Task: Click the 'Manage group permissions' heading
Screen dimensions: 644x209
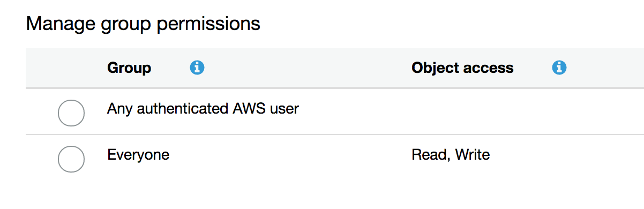Action: 143,24
